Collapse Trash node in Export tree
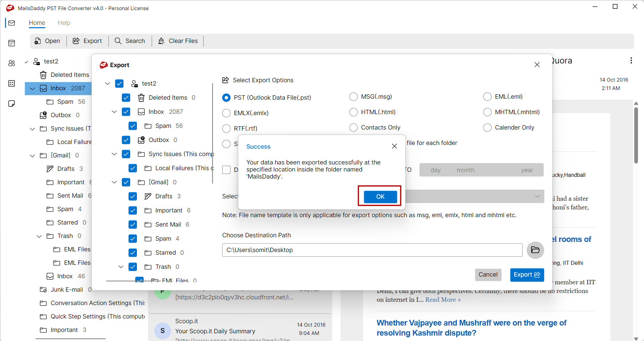The height and width of the screenshot is (341, 644). pos(121,267)
